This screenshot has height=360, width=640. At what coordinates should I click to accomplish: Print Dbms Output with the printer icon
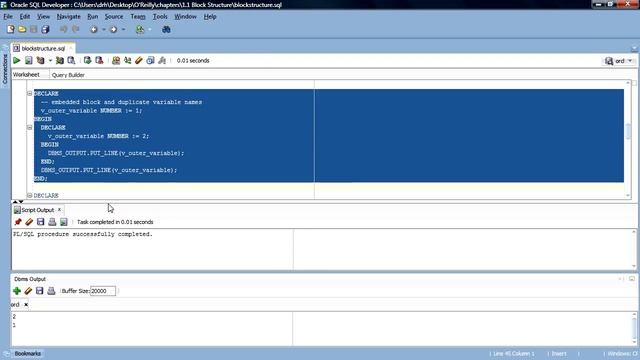51,291
